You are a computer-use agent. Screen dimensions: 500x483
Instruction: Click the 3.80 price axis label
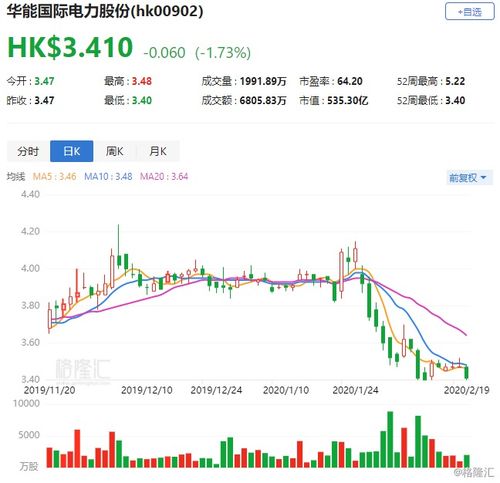30,305
